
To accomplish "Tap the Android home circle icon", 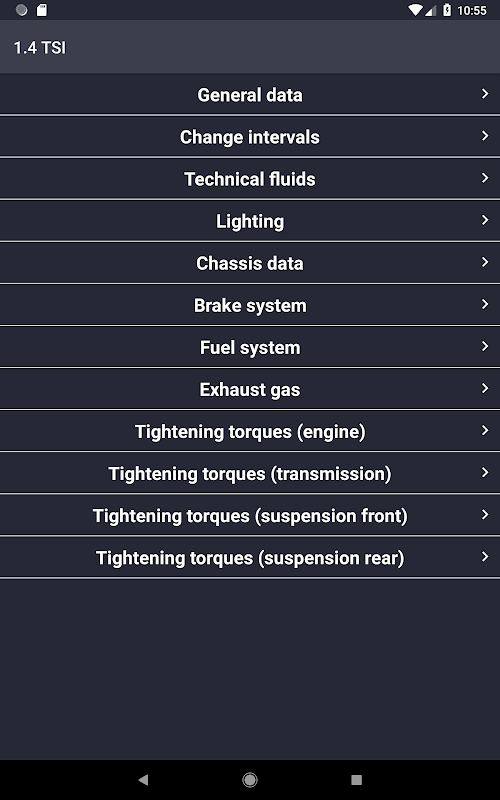I will (250, 779).
